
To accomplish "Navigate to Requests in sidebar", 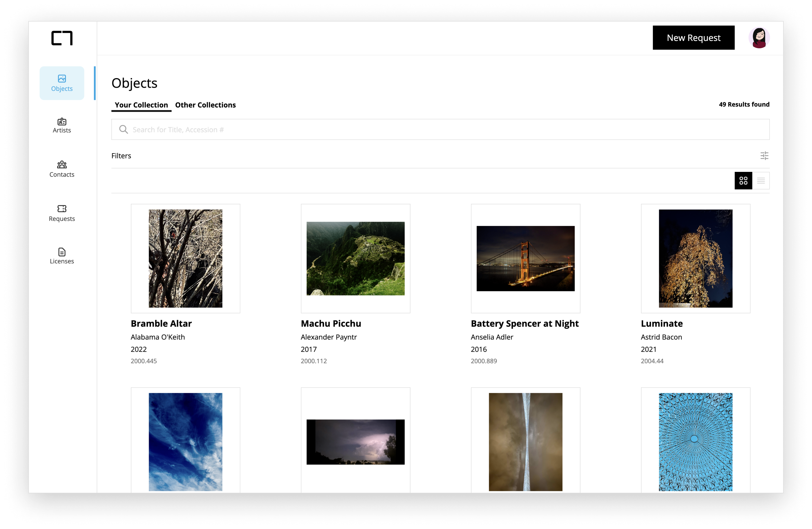I will (x=62, y=213).
